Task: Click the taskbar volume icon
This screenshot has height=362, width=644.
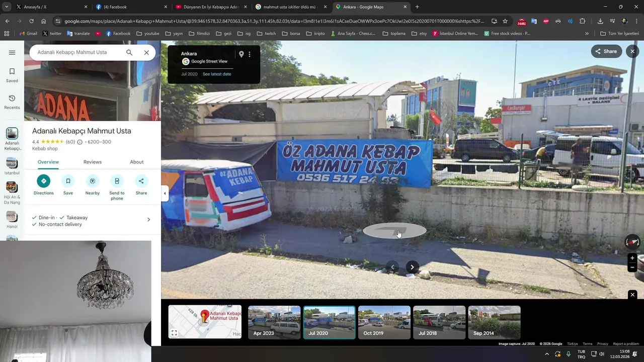Action: (x=602, y=354)
